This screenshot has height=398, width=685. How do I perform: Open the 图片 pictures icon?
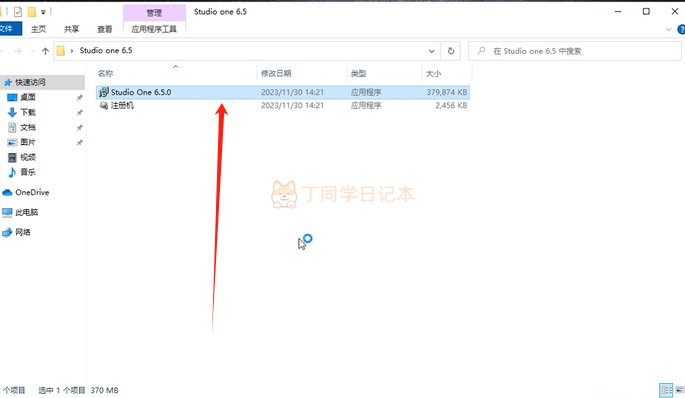point(12,142)
